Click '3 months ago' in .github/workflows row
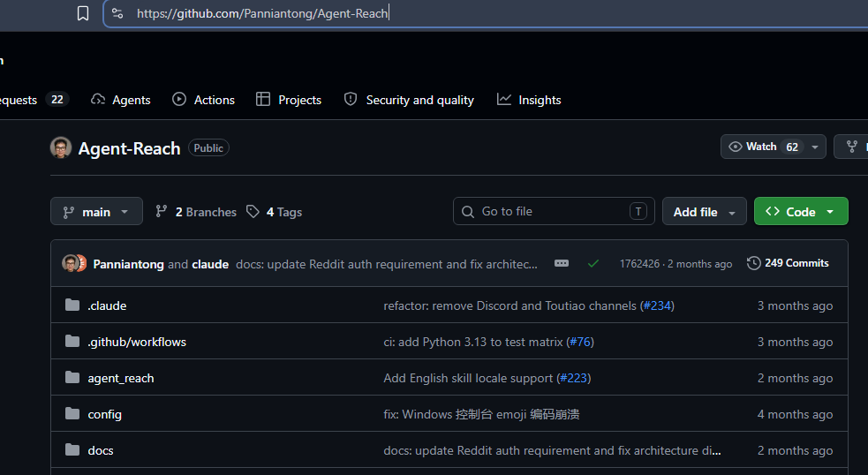 [x=795, y=343]
